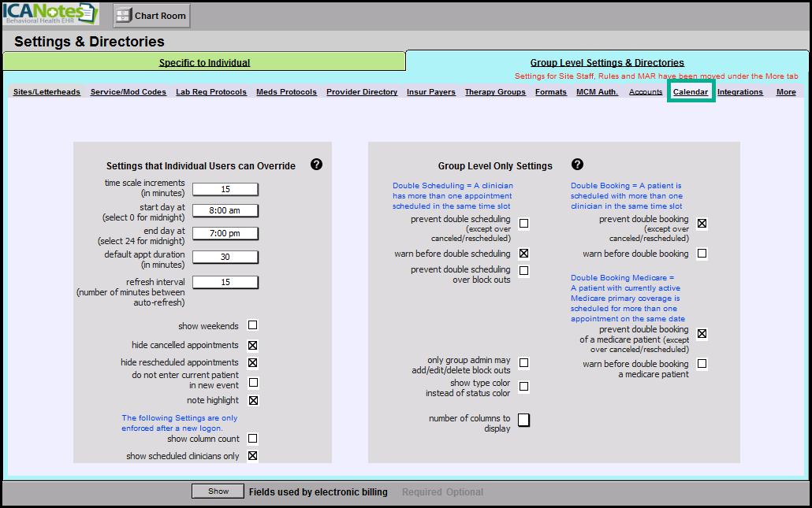The height and width of the screenshot is (508, 812).
Task: Open the Integrations tab
Action: tap(739, 92)
